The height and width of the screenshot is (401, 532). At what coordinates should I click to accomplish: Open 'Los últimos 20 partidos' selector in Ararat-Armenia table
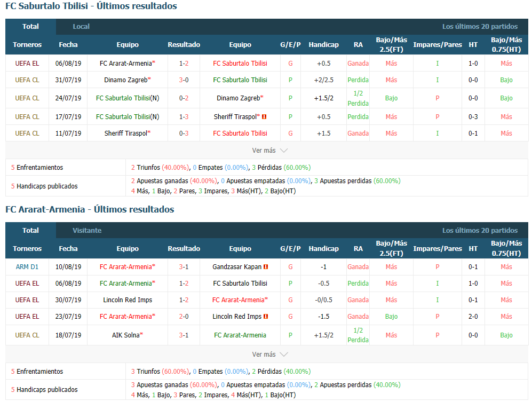[480, 231]
